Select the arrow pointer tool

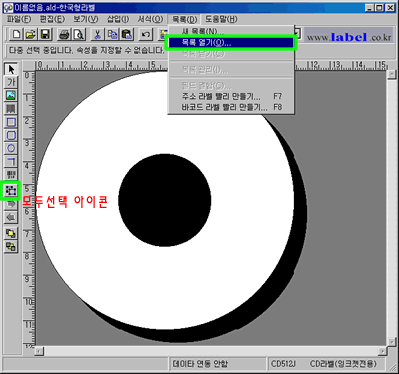[11, 69]
